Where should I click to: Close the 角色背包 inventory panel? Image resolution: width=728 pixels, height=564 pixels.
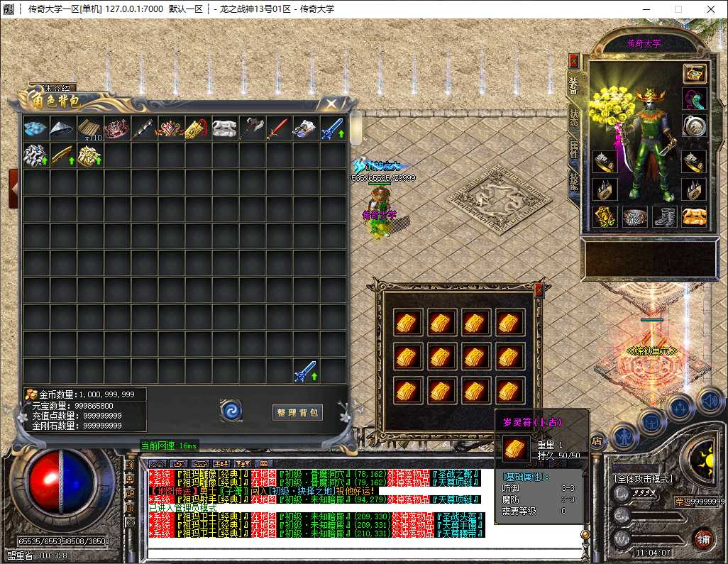point(331,104)
